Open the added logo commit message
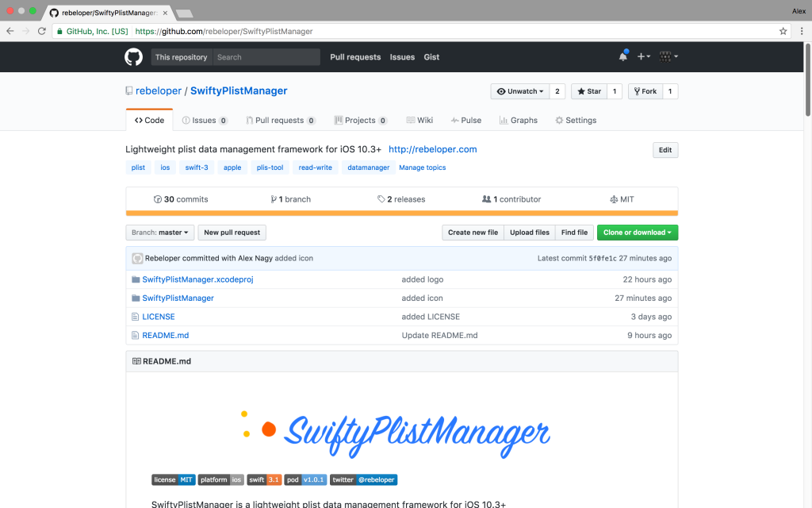This screenshot has height=508, width=812. click(x=423, y=279)
